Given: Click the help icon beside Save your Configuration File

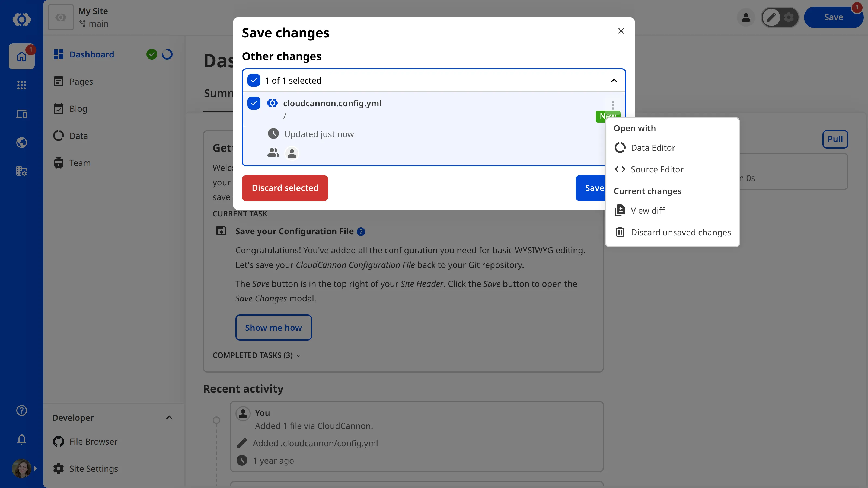Looking at the screenshot, I should pos(361,232).
